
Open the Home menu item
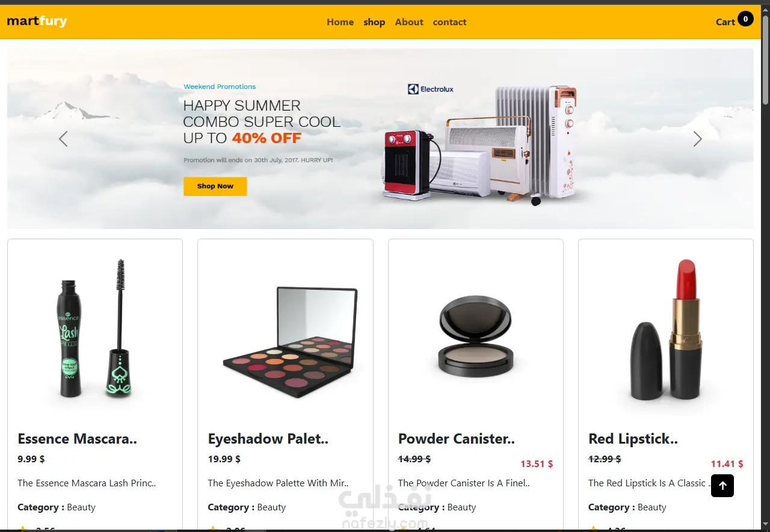coord(340,22)
